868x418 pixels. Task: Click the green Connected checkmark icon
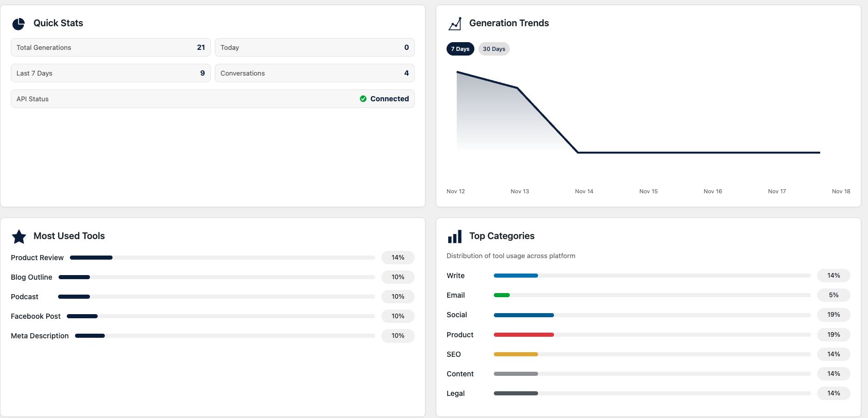[363, 99]
